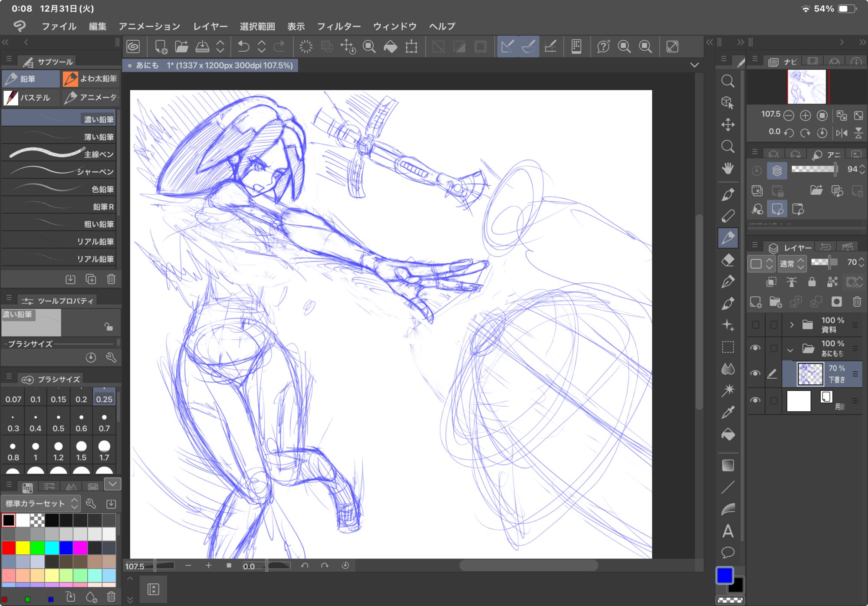The height and width of the screenshot is (606, 868).
Task: Click the blue main drawing color swatch
Action: (x=724, y=576)
